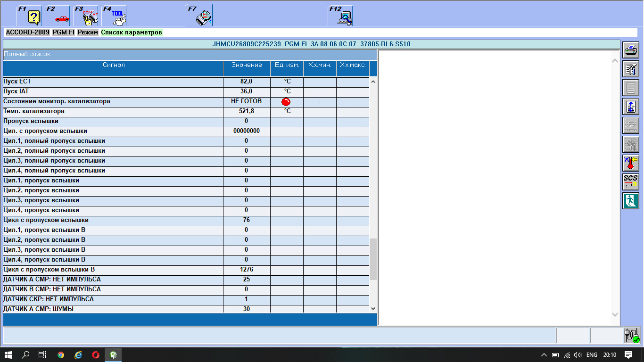Image resolution: width=644 pixels, height=362 pixels.
Task: Click the thermometer temperature icon
Action: (x=630, y=163)
